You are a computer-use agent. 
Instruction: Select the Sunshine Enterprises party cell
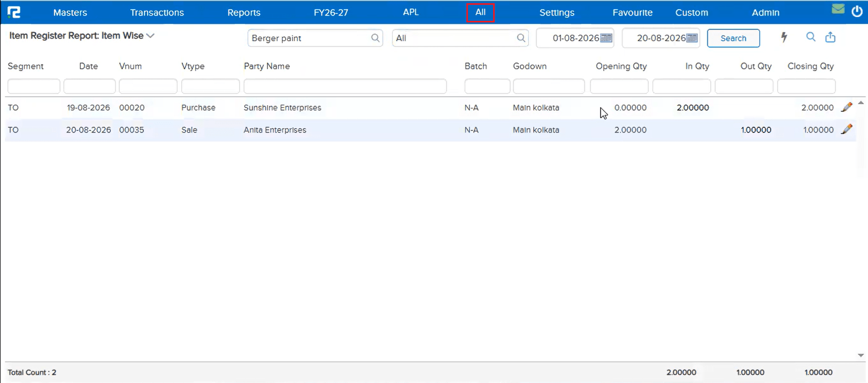click(282, 107)
